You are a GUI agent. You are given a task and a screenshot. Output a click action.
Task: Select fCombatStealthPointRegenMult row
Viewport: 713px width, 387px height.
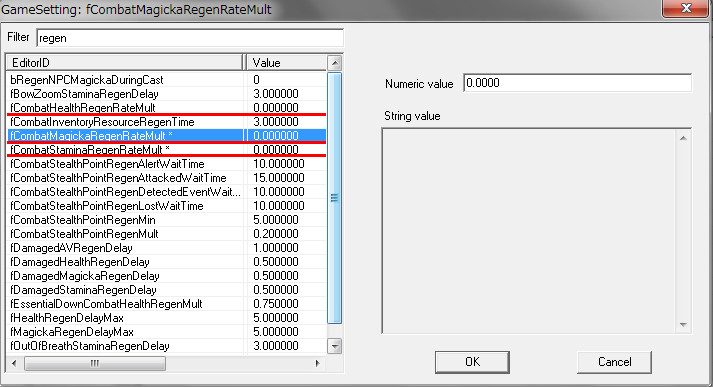click(166, 234)
